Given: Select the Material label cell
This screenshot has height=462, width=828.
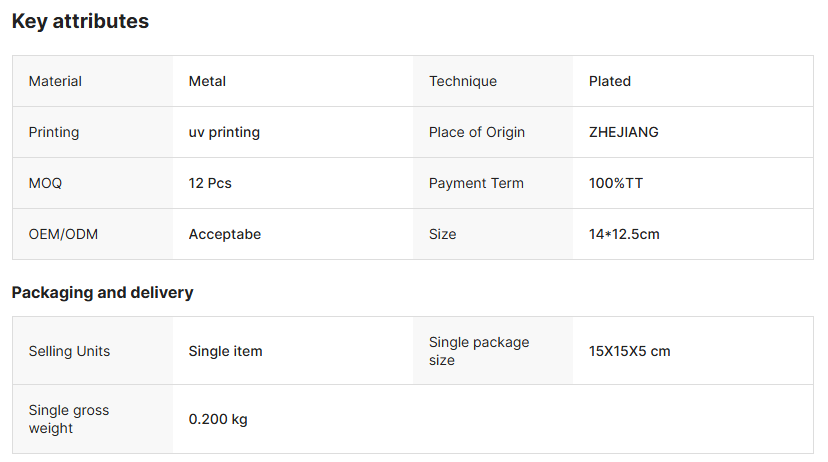Looking at the screenshot, I should [55, 81].
